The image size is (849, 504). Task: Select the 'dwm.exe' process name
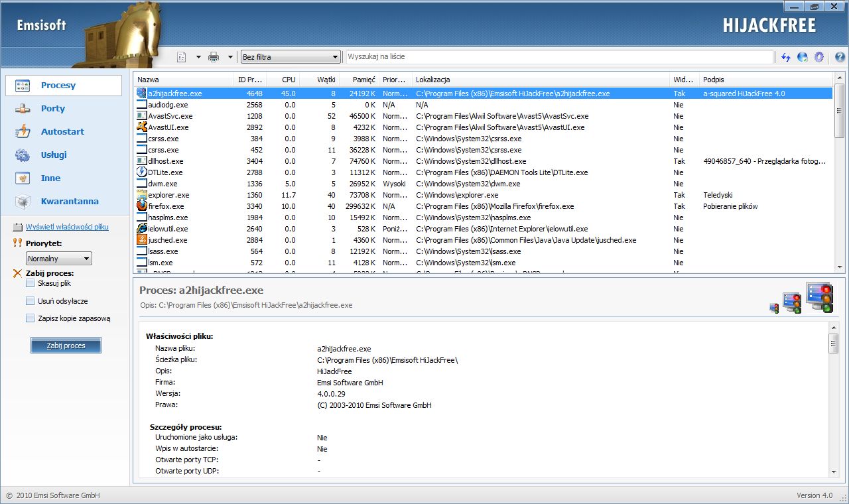point(163,184)
